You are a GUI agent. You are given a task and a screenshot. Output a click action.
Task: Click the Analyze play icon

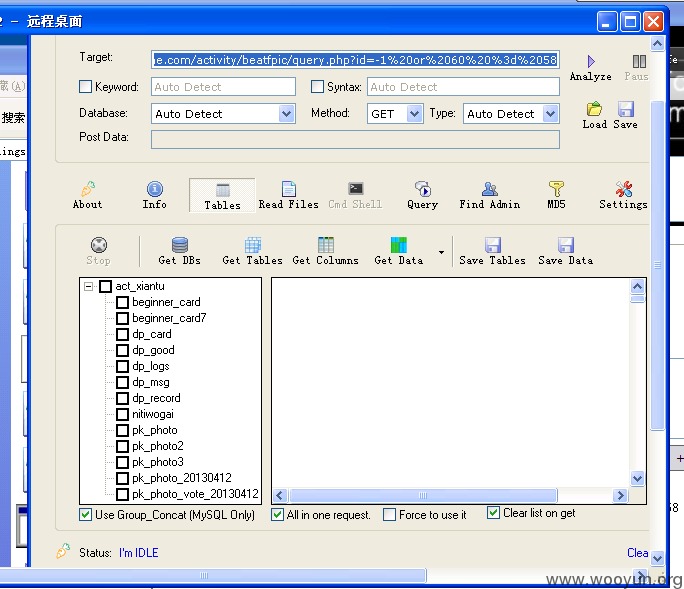[x=591, y=62]
